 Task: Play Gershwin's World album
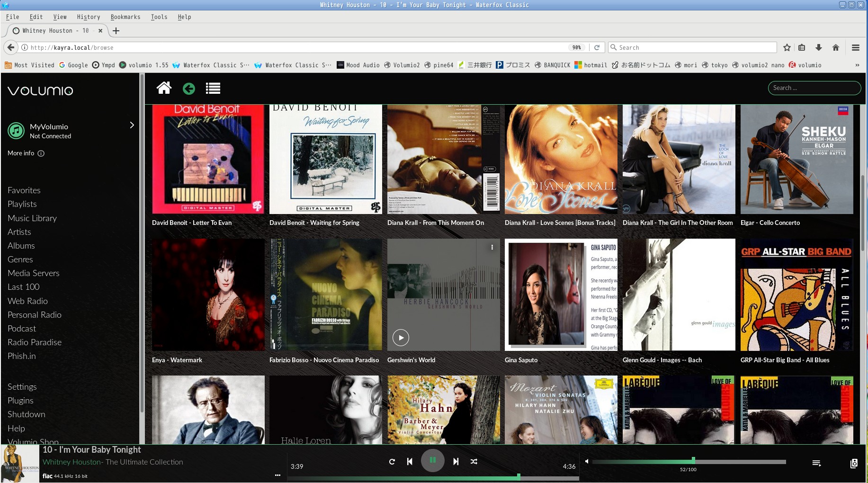401,338
